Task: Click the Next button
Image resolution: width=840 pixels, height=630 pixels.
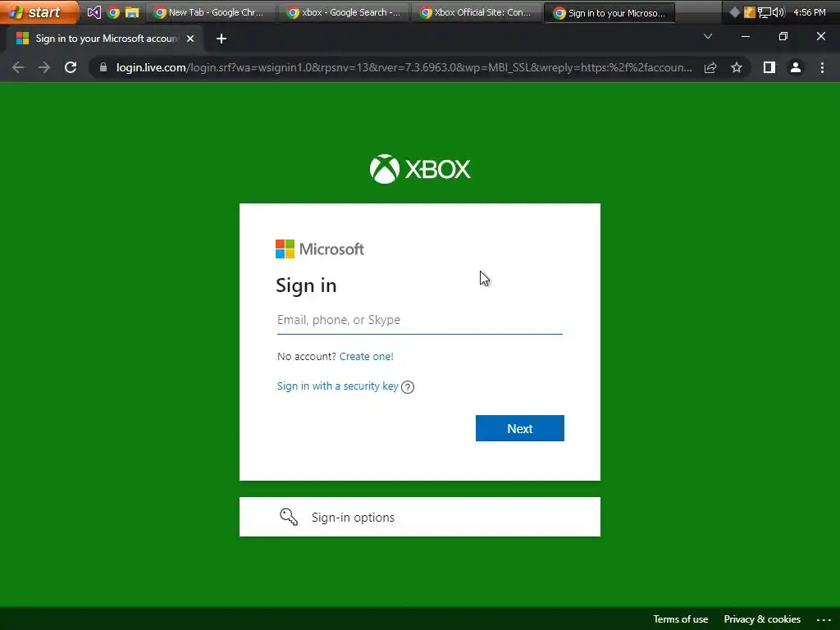Action: pyautogui.click(x=519, y=428)
